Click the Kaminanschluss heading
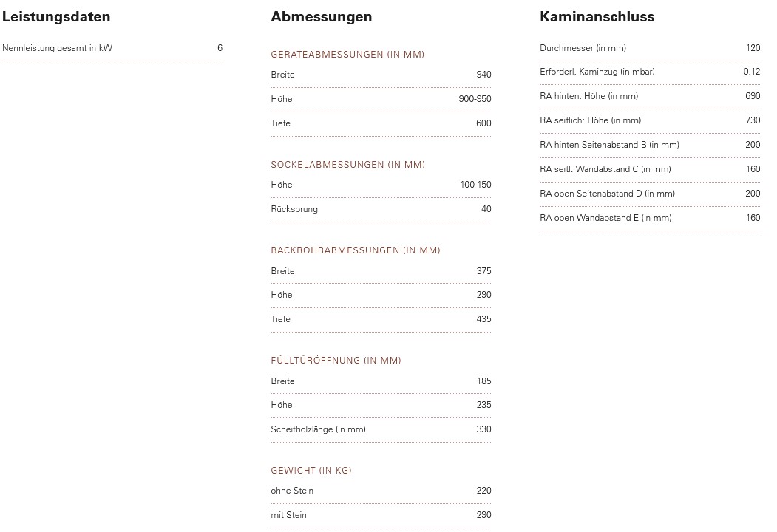 (x=597, y=16)
